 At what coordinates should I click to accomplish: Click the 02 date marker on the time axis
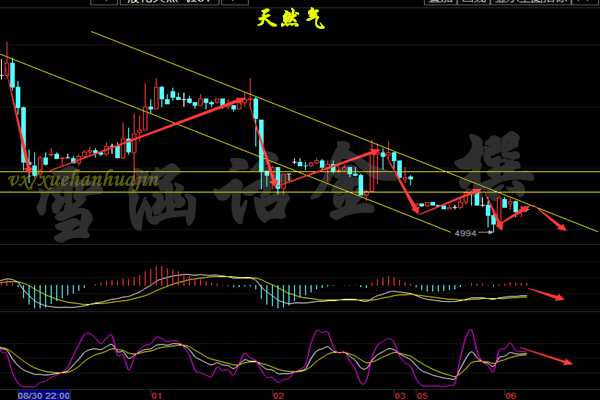point(279,395)
